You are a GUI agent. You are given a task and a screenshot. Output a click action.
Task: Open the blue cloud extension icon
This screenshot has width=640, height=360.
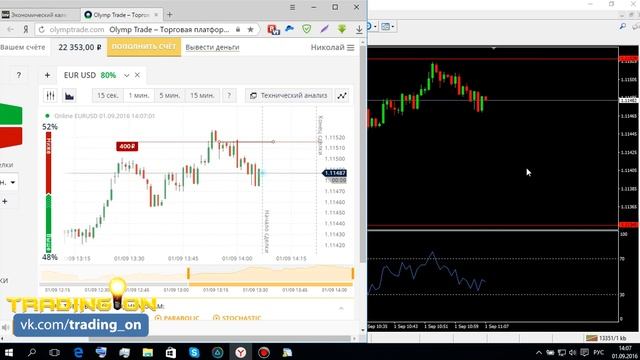point(289,29)
